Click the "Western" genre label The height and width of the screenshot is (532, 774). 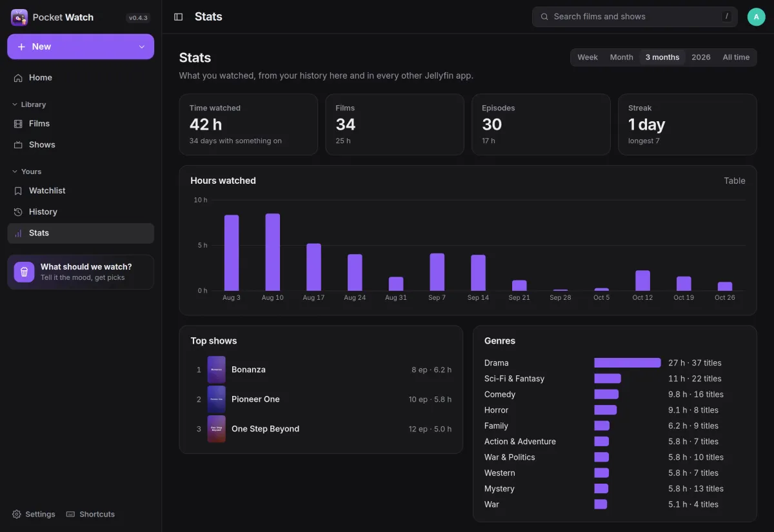point(500,473)
